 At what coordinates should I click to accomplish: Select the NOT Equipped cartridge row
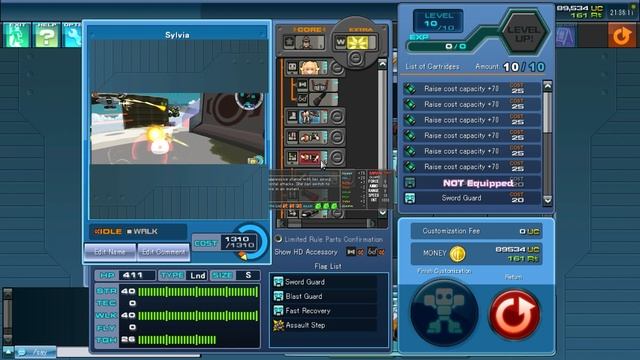click(x=472, y=182)
